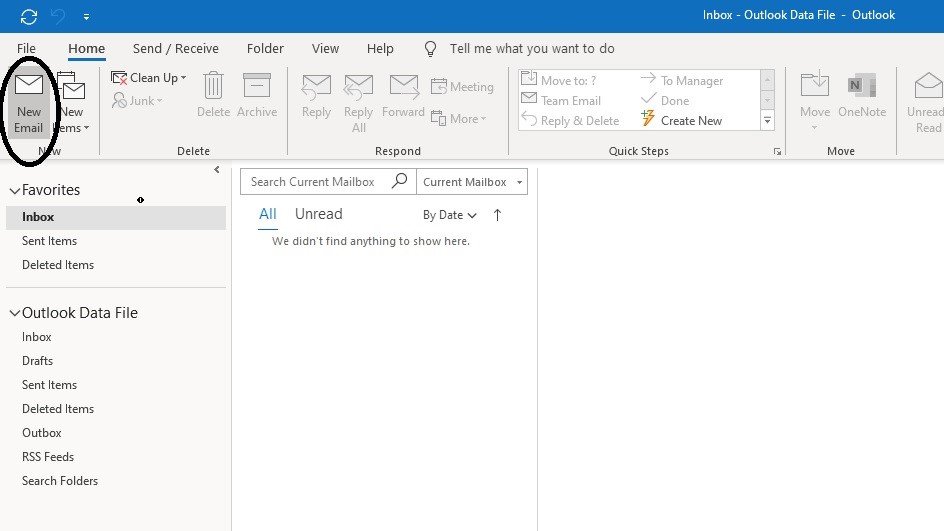Collapse the folder pane with the arrow
Viewport: 944px width, 531px height.
217,170
